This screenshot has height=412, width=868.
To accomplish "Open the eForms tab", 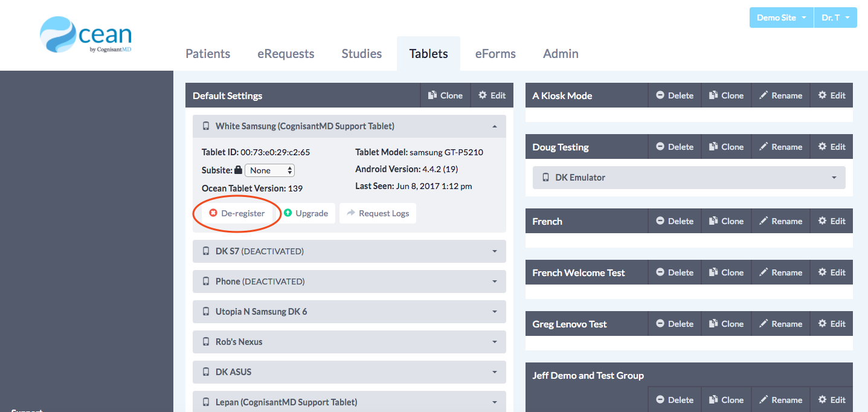I will pos(495,54).
